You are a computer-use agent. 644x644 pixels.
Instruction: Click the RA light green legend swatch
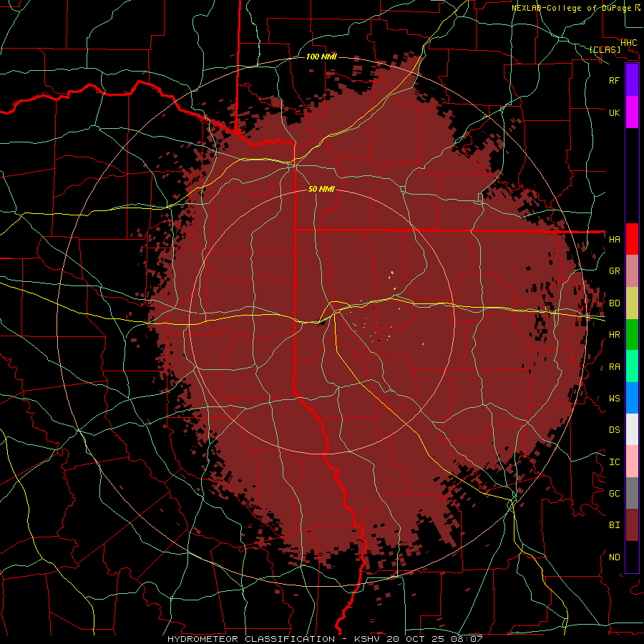(x=632, y=366)
